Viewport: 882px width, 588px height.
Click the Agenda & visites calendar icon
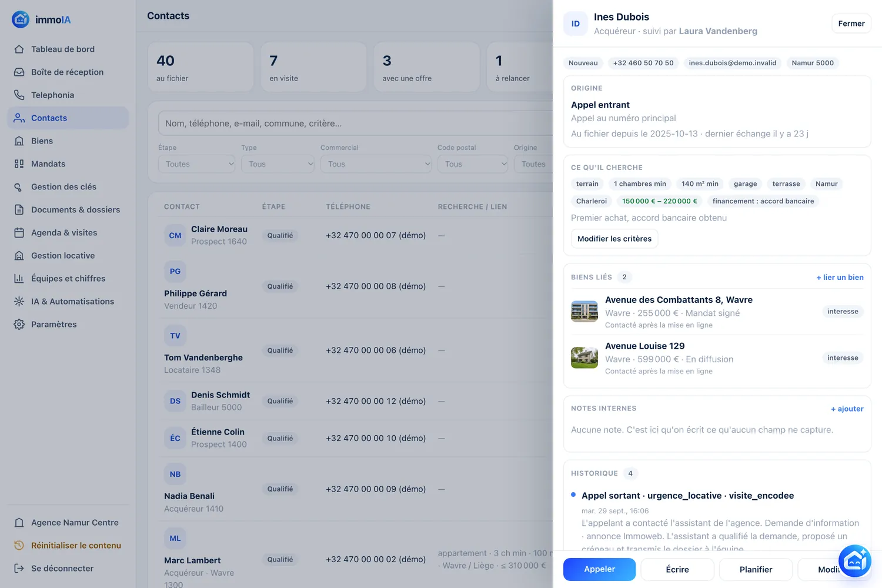click(19, 233)
